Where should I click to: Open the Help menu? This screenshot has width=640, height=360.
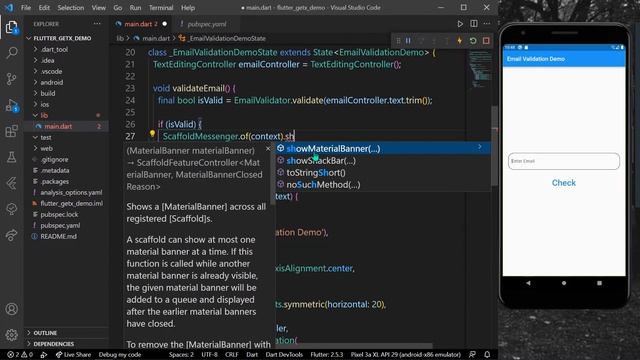[x=188, y=8]
